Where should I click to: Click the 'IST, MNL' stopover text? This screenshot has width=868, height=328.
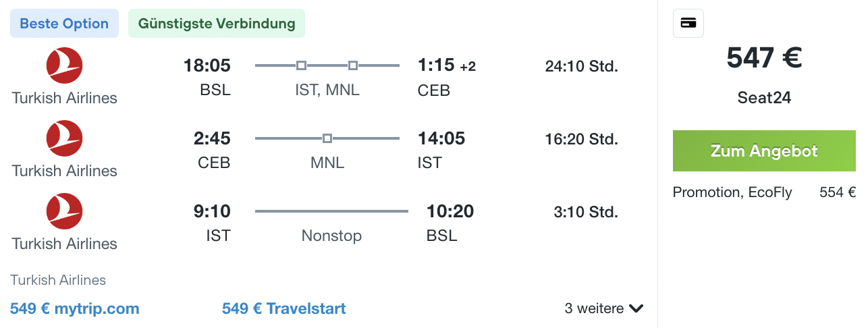click(x=327, y=90)
